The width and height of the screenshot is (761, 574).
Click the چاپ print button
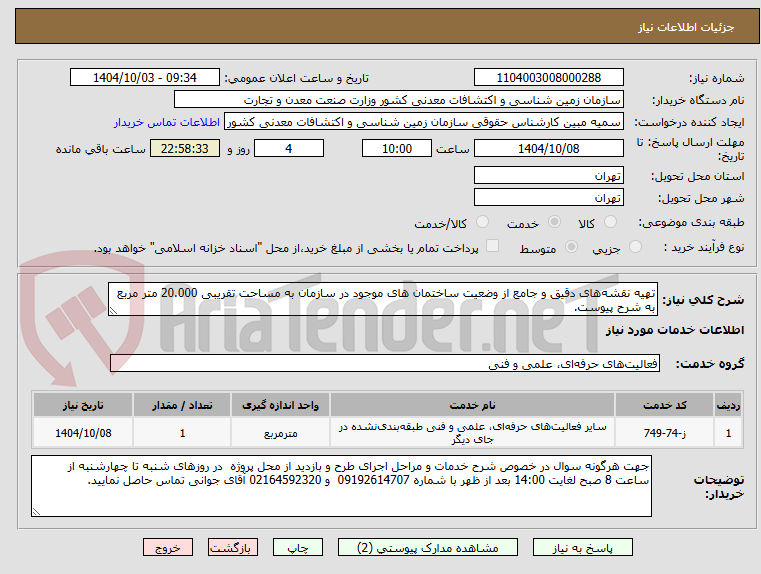tap(298, 547)
